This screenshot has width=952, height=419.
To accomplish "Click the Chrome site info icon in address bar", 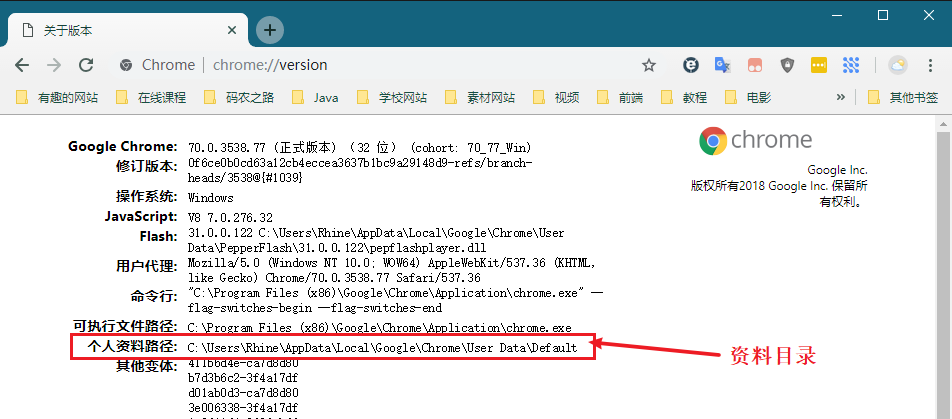I will (126, 65).
